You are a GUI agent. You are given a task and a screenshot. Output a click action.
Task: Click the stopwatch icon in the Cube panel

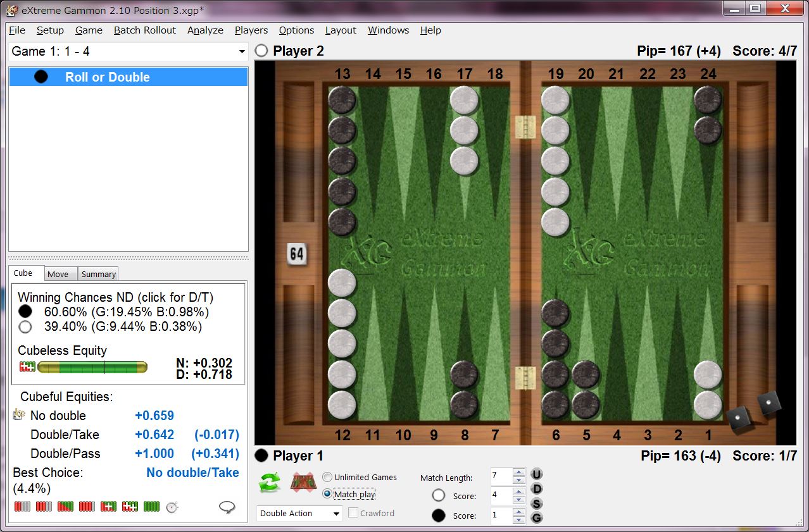pos(172,507)
